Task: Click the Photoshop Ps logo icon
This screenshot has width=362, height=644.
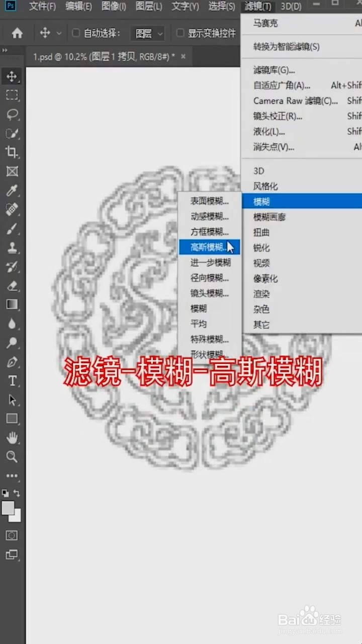Action: [11, 6]
